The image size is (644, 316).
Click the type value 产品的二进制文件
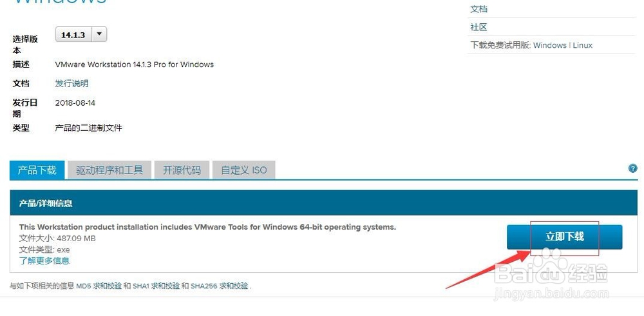pyautogui.click(x=88, y=128)
